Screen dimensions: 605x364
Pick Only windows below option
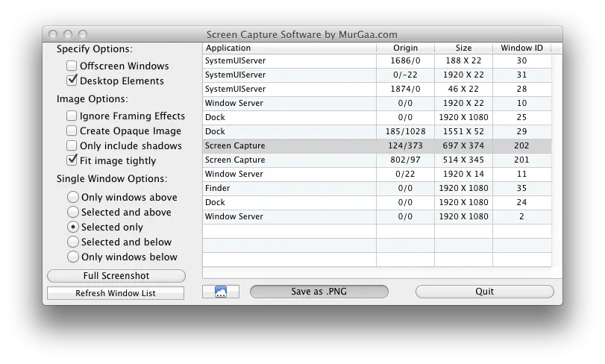click(73, 257)
